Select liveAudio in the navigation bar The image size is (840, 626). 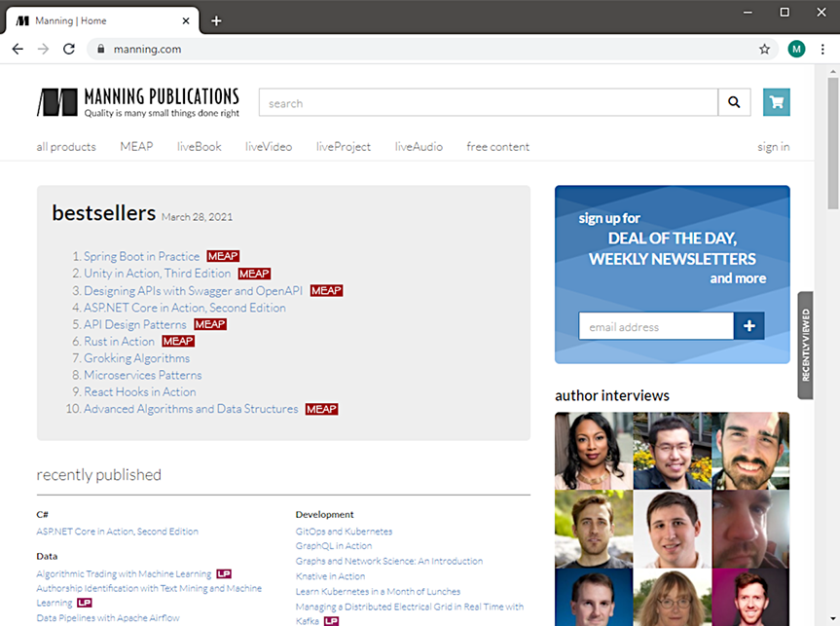[x=419, y=146]
